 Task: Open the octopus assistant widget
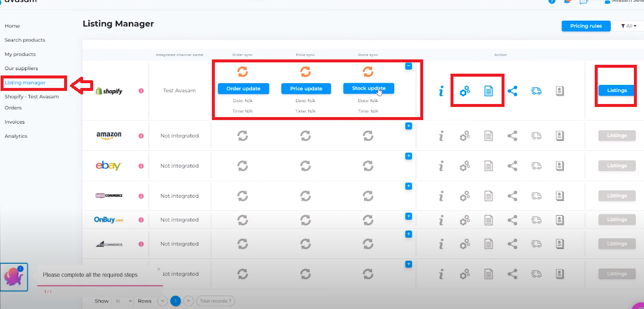(14, 277)
